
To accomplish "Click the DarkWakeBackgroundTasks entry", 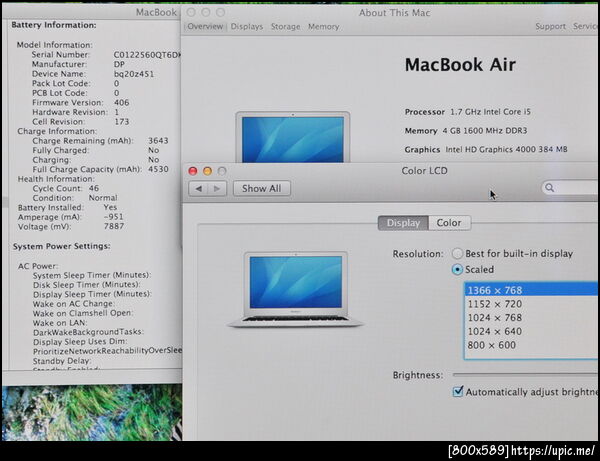I will coord(88,332).
